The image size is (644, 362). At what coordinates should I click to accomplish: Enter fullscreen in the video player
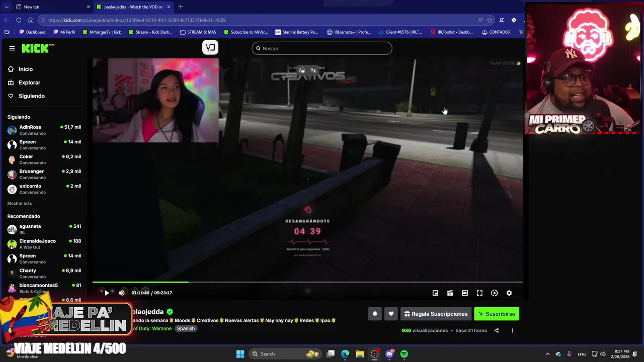click(479, 293)
